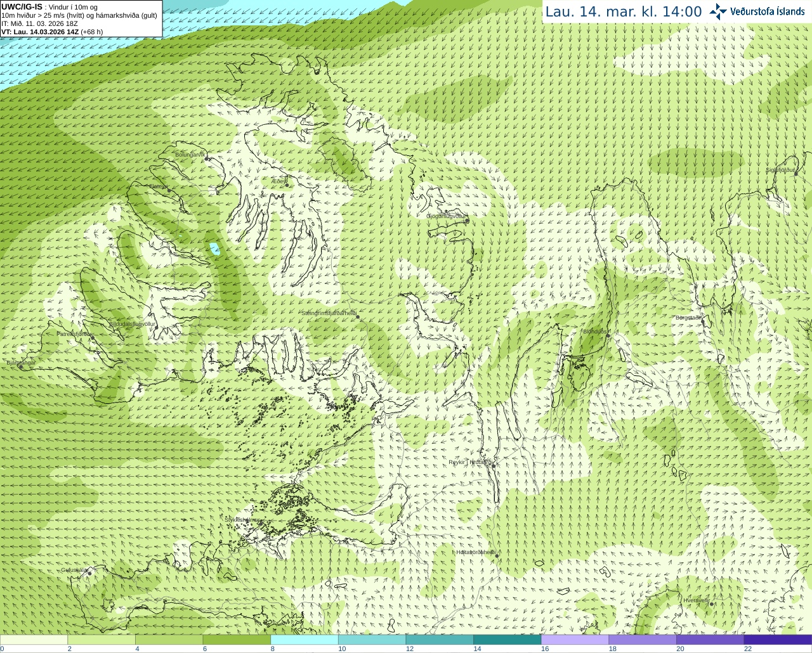Click the dark violet 22+ legend color
Image resolution: width=812 pixels, height=653 pixels.
pyautogui.click(x=778, y=640)
